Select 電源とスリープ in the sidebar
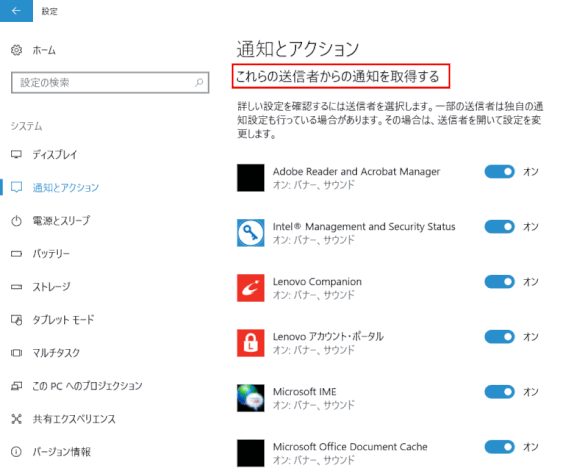 click(x=62, y=220)
